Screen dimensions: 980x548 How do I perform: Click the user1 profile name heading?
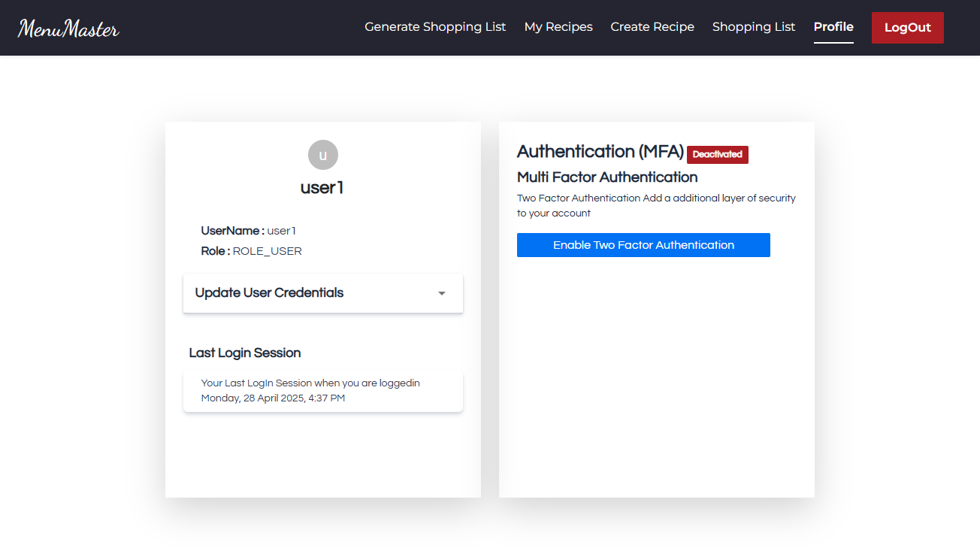(322, 188)
